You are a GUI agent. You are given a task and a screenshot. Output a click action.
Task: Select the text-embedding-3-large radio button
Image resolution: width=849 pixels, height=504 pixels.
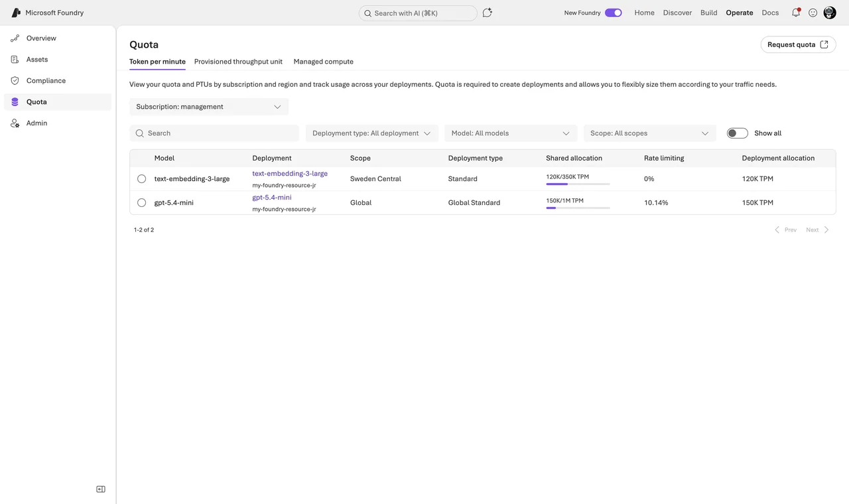click(x=141, y=179)
